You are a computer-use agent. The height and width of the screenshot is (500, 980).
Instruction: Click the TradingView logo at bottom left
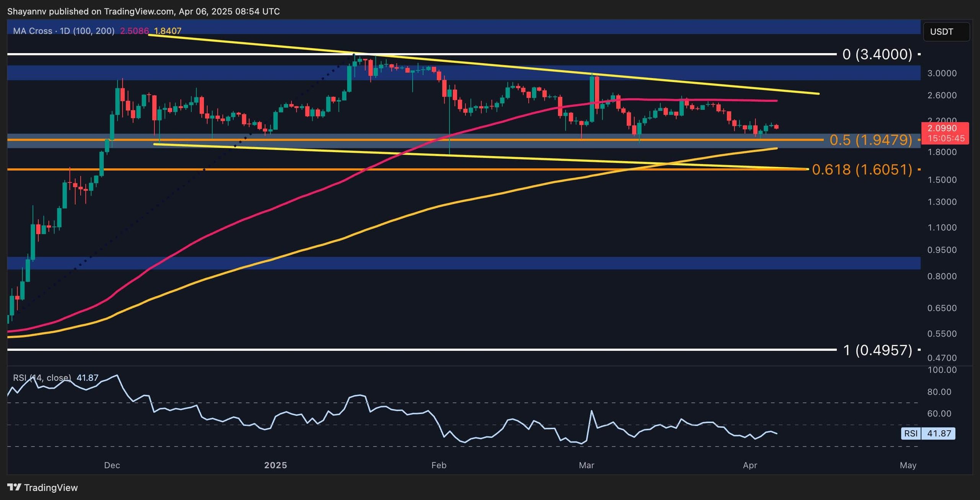pos(42,488)
